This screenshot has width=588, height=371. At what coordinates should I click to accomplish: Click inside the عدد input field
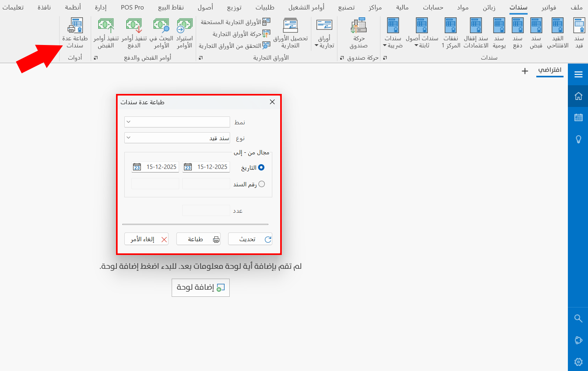pyautogui.click(x=206, y=210)
